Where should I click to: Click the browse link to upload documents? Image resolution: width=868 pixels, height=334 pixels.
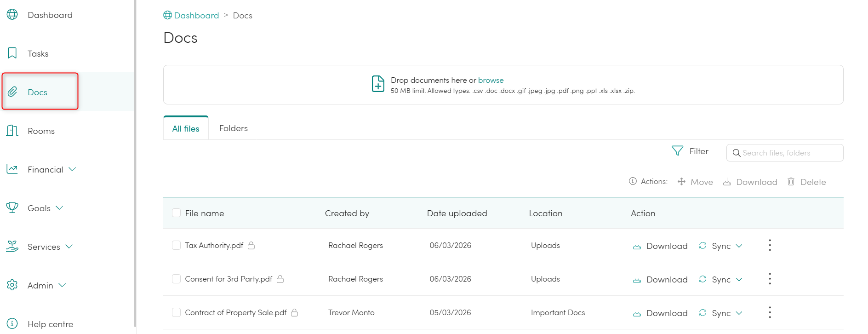(x=491, y=80)
